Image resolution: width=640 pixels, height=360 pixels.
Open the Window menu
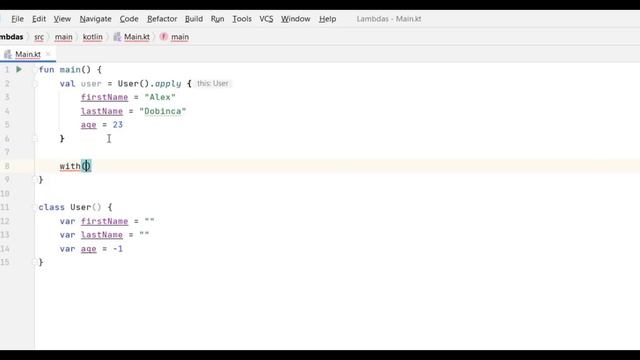[296, 19]
